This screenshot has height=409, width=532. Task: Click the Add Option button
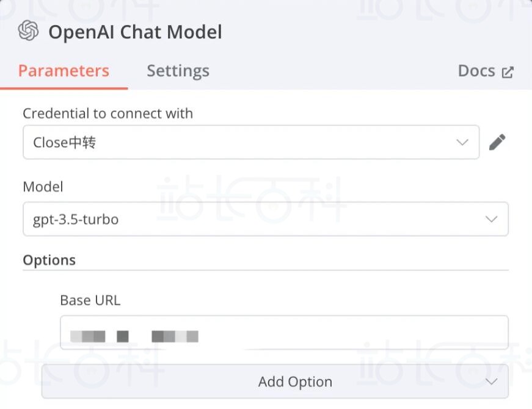[x=275, y=382]
